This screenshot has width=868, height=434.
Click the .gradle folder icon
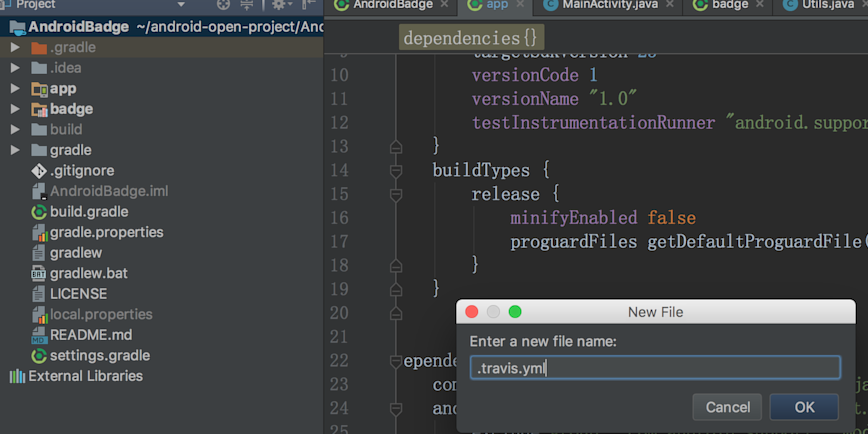(39, 48)
